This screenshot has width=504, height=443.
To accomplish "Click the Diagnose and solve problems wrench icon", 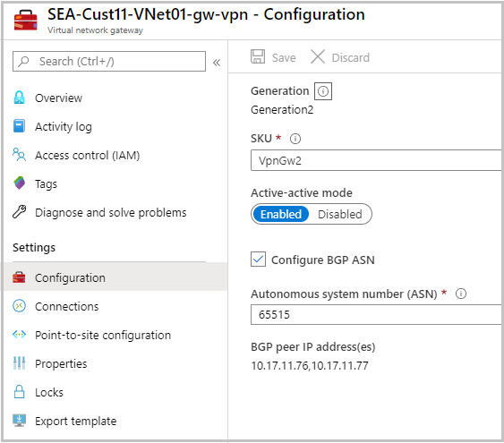I will [20, 212].
